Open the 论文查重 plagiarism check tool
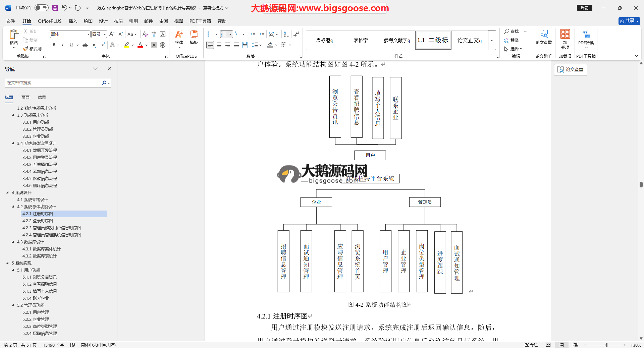Viewport: 644px width, 348px height. tap(543, 37)
